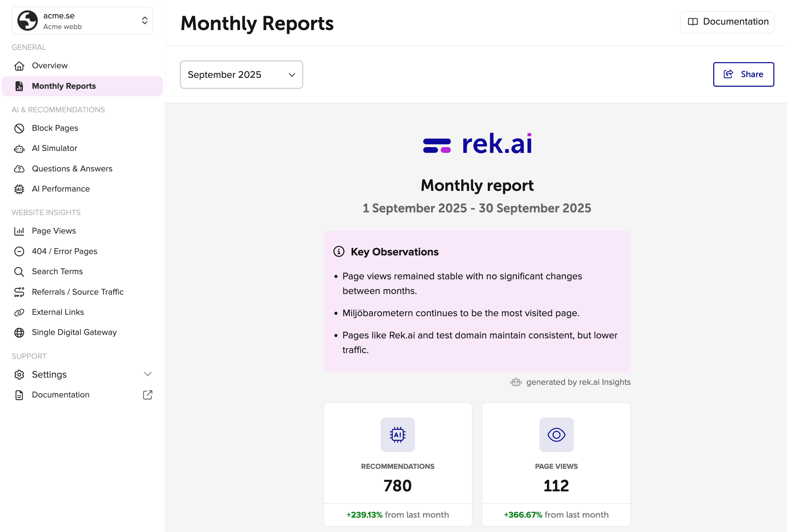Go to the Overview page
The image size is (787, 532).
click(50, 66)
